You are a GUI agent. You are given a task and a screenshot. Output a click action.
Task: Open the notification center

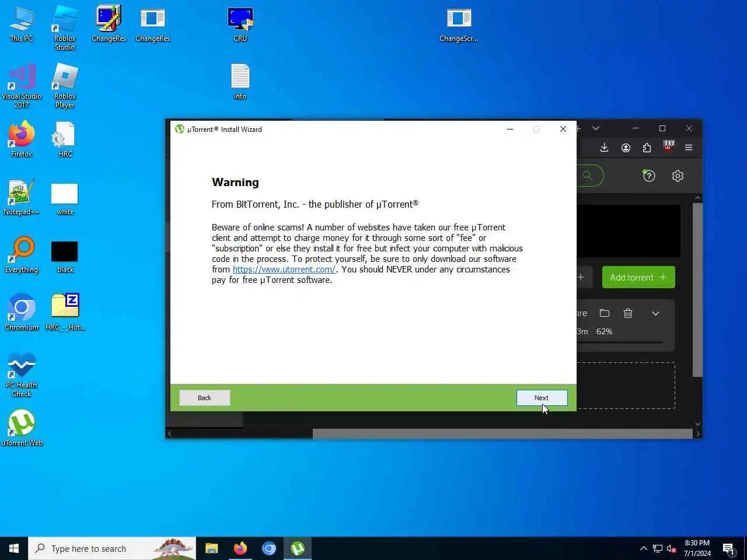(x=728, y=548)
